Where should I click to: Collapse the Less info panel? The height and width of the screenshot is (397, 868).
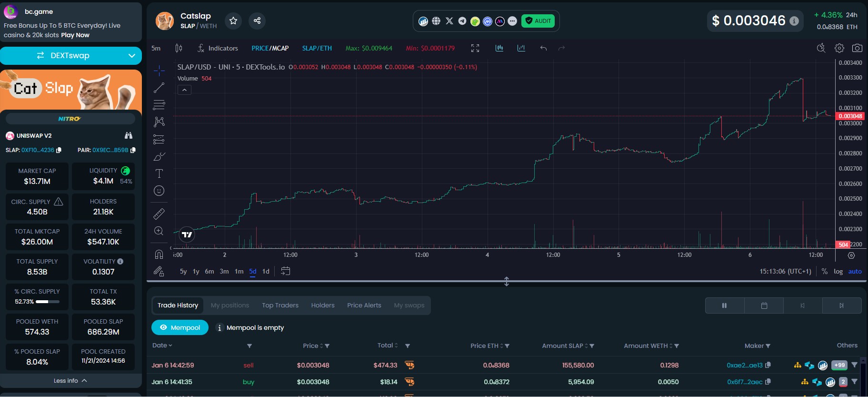pos(70,381)
